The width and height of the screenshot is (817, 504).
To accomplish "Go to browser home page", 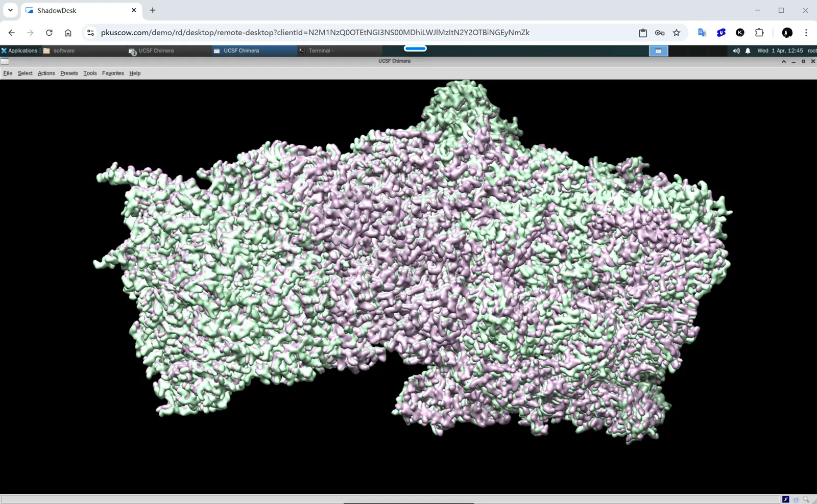I will click(68, 33).
